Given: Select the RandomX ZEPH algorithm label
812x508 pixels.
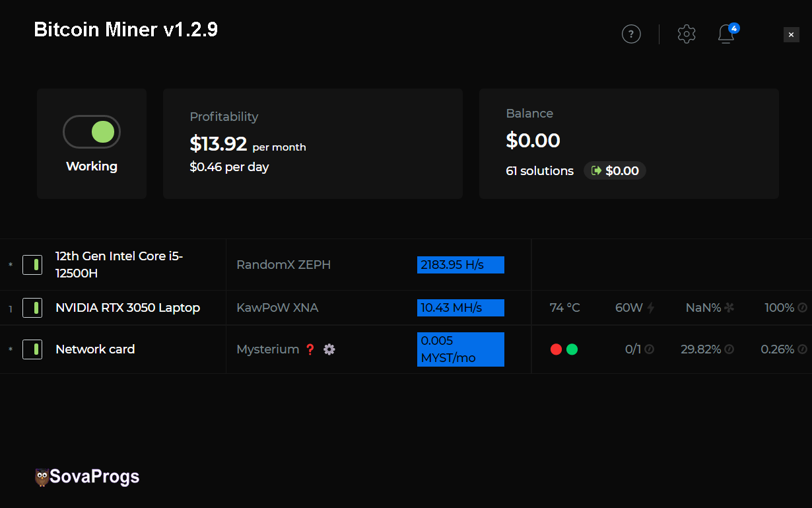Looking at the screenshot, I should pyautogui.click(x=284, y=265).
